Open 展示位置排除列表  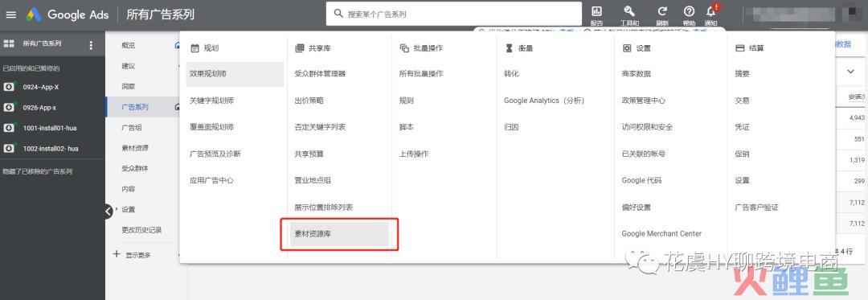click(x=324, y=207)
